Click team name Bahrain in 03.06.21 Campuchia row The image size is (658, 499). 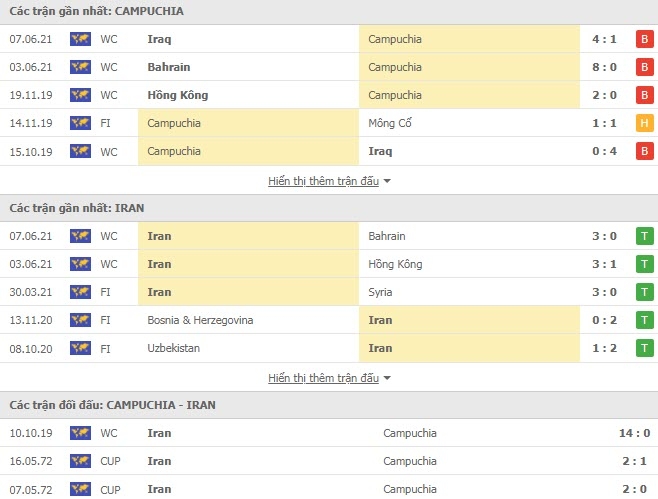(169, 67)
